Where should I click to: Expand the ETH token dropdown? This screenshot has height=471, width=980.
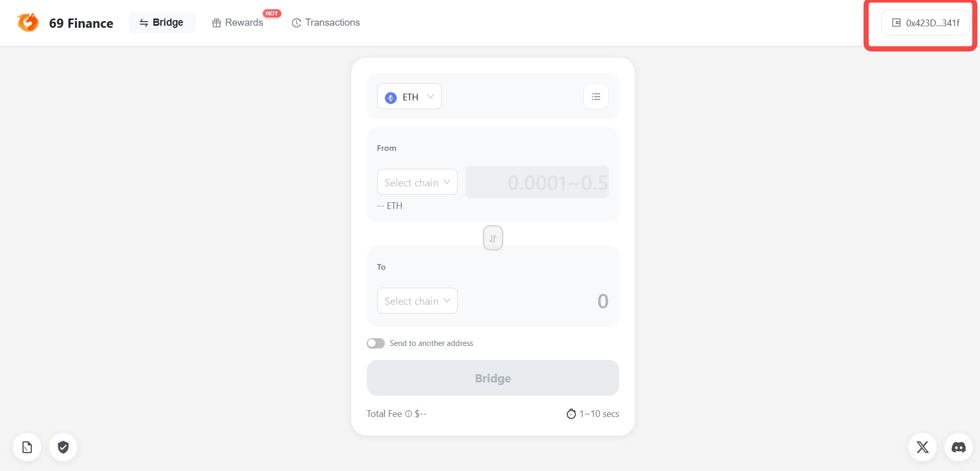click(x=409, y=97)
